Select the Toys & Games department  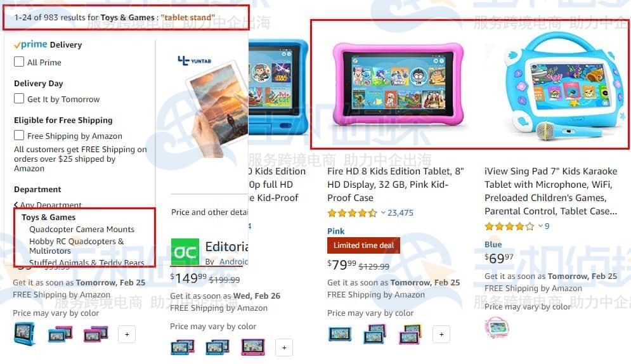coord(48,217)
